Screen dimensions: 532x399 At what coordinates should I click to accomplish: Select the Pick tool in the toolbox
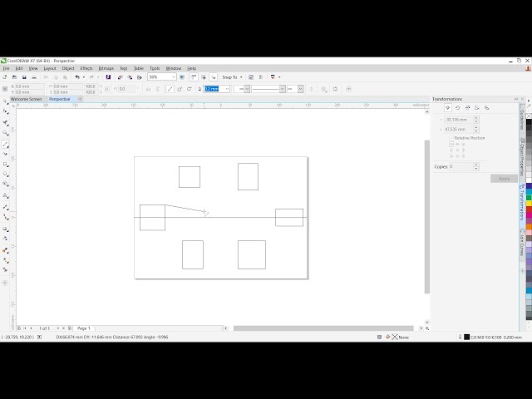(x=5, y=101)
